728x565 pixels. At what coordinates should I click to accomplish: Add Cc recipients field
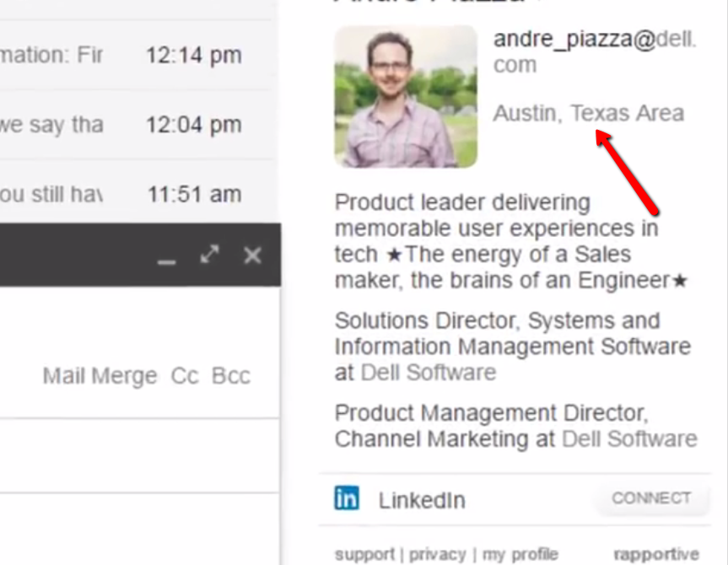185,375
